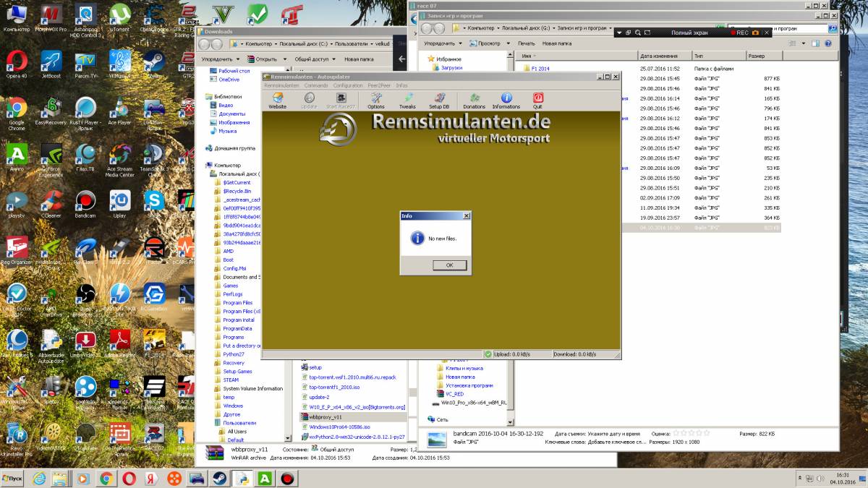This screenshot has height=488, width=868.
Task: Sort by the Дата изменения column header
Action: click(658, 56)
